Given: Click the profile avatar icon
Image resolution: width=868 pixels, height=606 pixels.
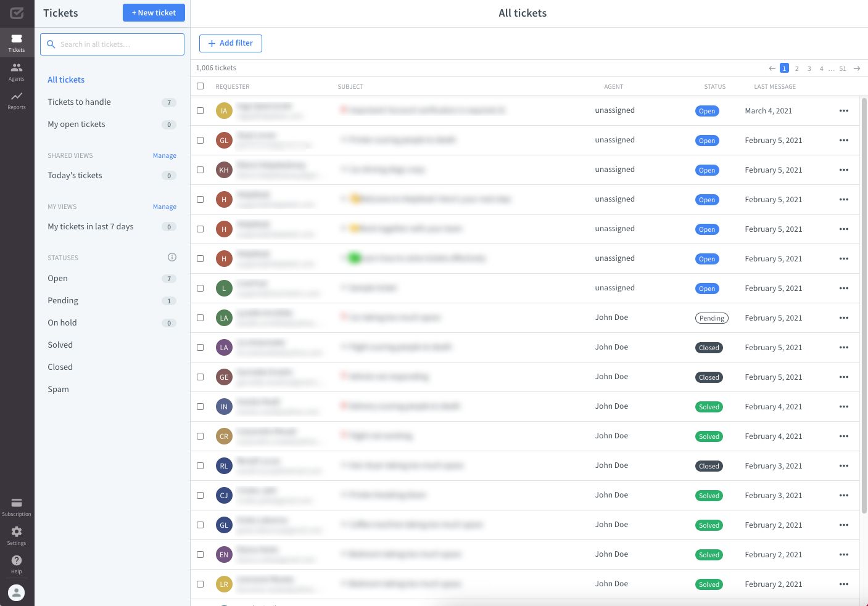Looking at the screenshot, I should (x=17, y=592).
